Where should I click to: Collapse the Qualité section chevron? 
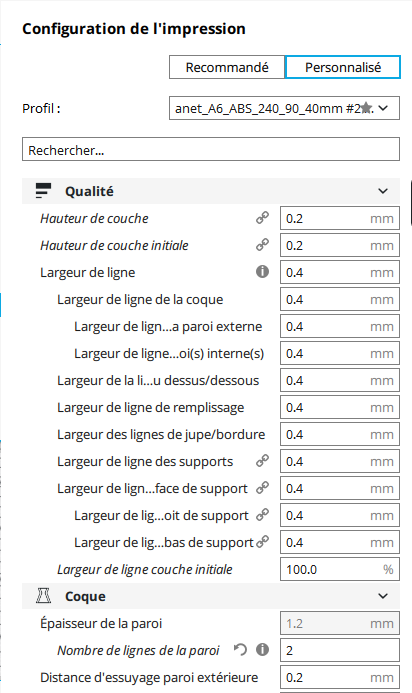tap(383, 191)
